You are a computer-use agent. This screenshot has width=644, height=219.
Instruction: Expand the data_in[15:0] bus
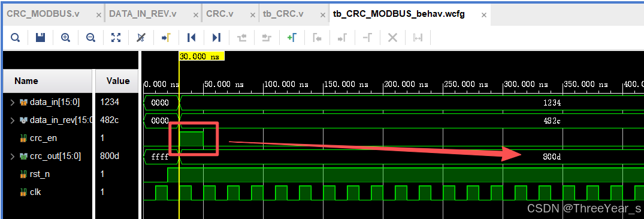click(13, 102)
